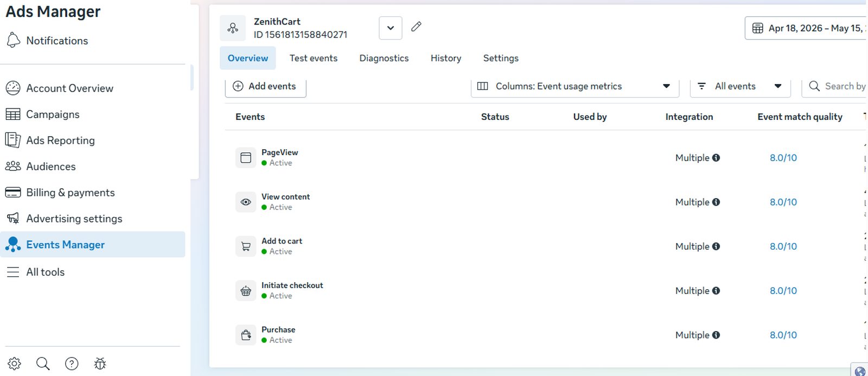This screenshot has height=376, width=868.
Task: Expand the ZenithCart dataset selector chevron
Action: pyautogui.click(x=391, y=28)
